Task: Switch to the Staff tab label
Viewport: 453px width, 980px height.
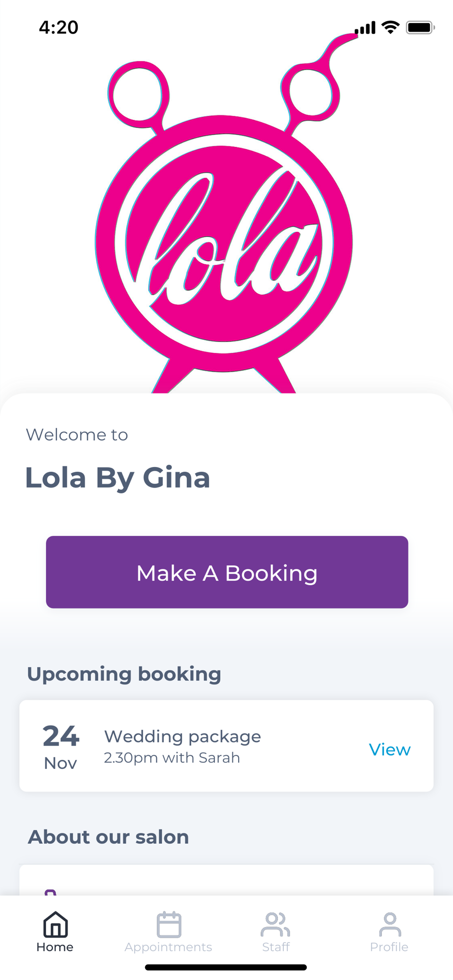Action: tap(276, 947)
